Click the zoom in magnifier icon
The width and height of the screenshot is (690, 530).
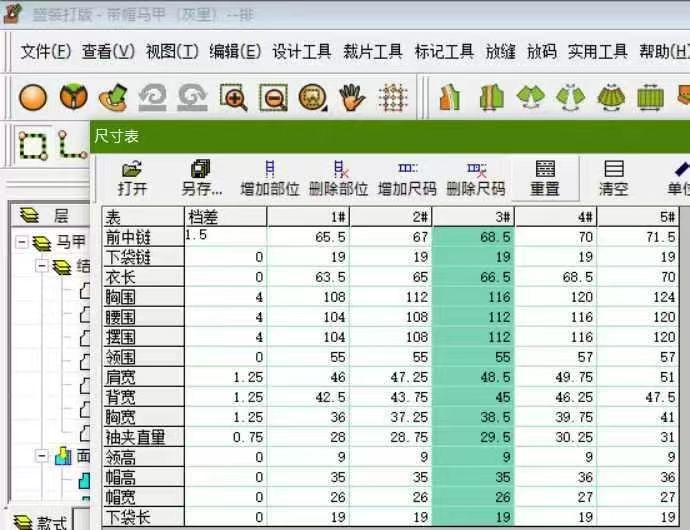click(x=234, y=98)
